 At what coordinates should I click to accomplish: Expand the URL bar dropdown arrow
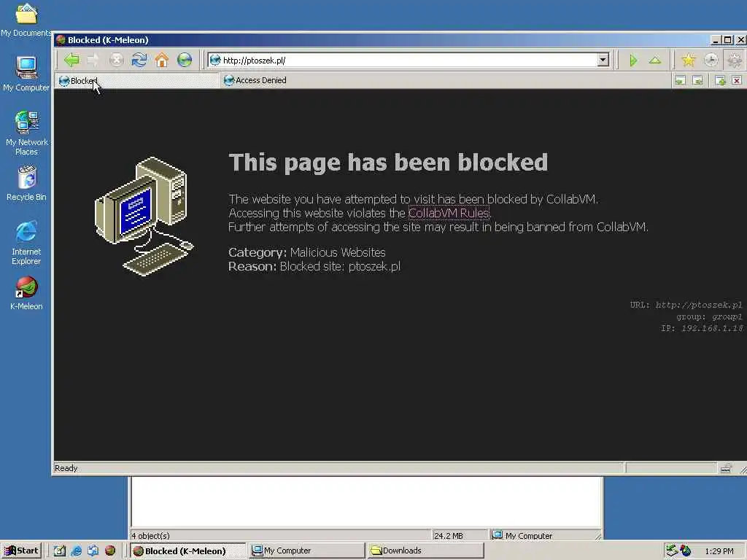603,60
